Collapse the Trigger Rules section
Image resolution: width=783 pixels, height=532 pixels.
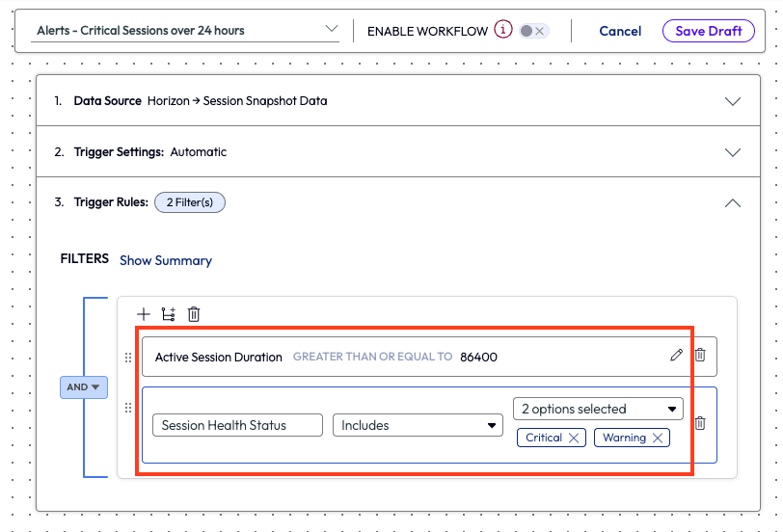[733, 202]
